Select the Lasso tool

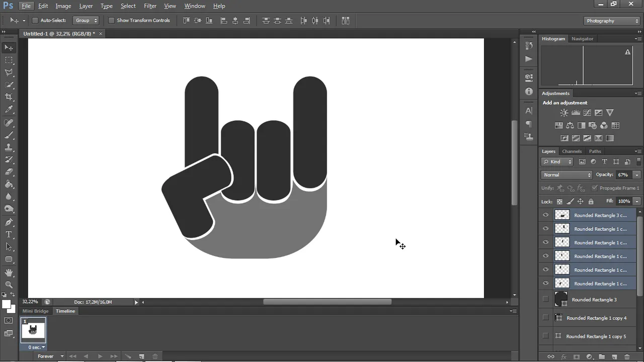[9, 72]
